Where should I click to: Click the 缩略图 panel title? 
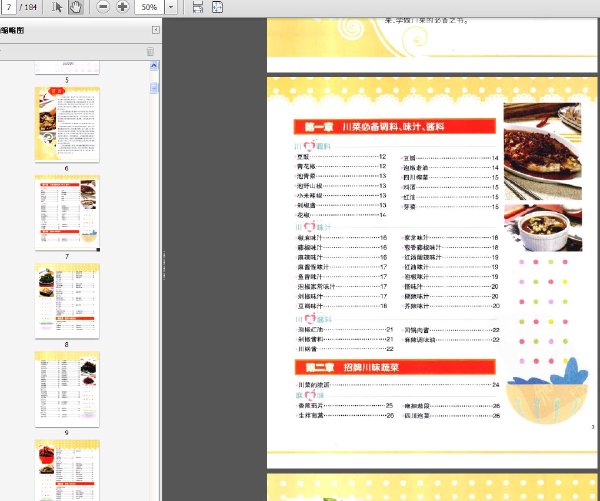point(13,30)
